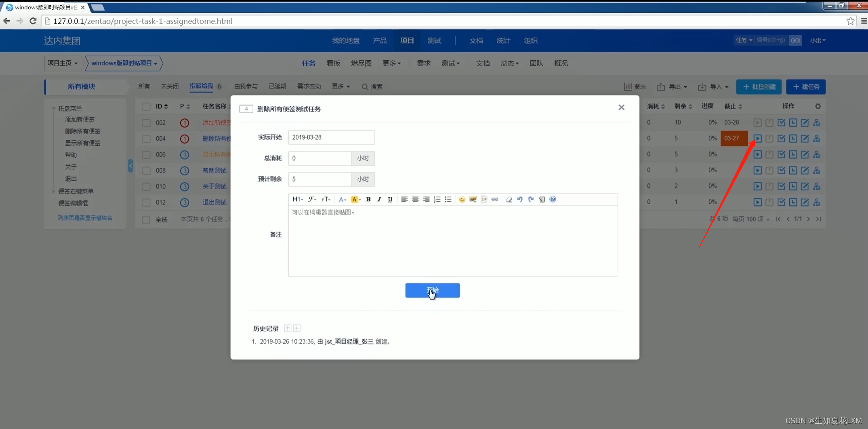Viewport: 868px width, 429px height.
Task: Open the 小雷 user menu
Action: pos(818,40)
